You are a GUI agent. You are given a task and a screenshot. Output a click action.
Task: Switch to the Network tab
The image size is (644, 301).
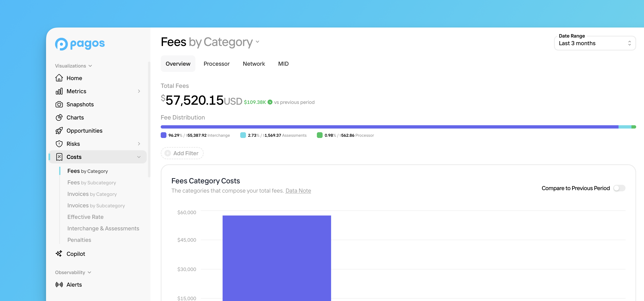tap(254, 64)
